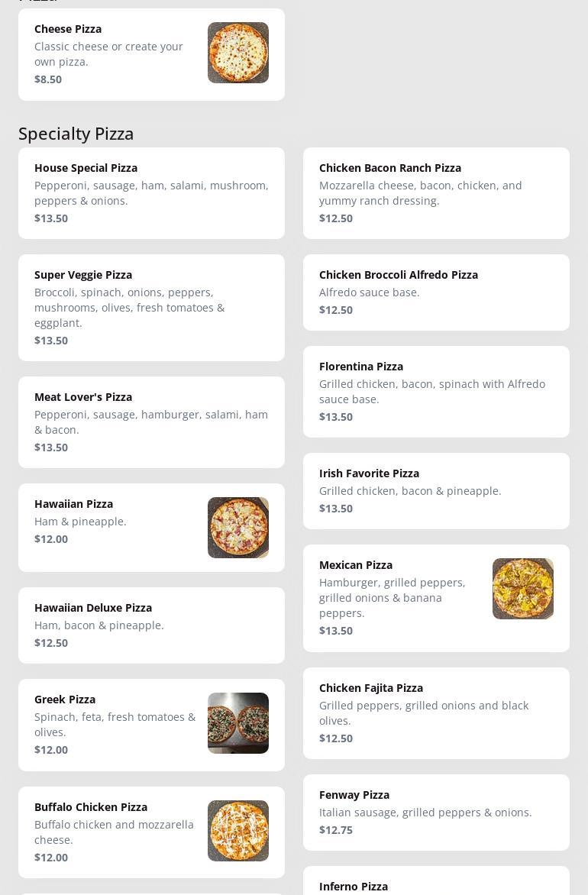Choose the Super Veggie Pizza
This screenshot has height=895, width=588.
151,308
